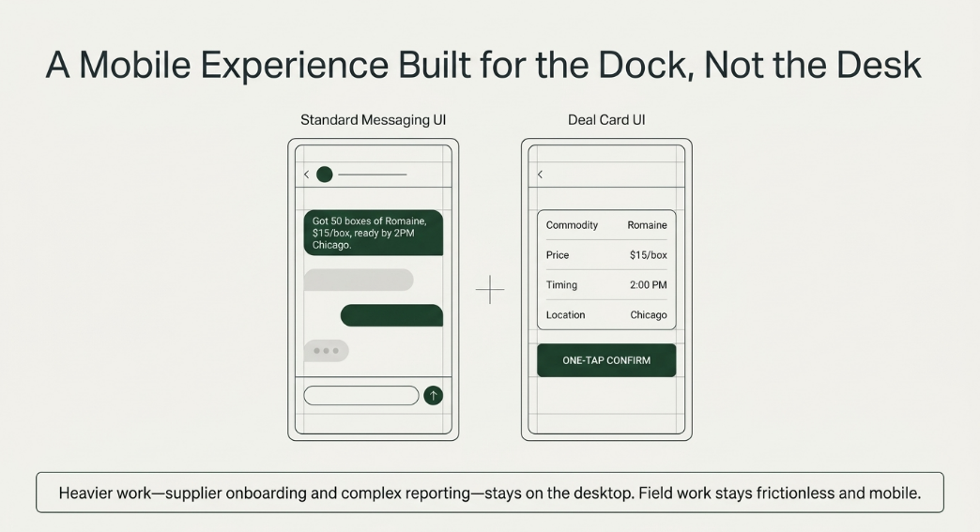Screen dimensions: 980x532
Task: Click the 'Timing' field label
Action: point(561,284)
